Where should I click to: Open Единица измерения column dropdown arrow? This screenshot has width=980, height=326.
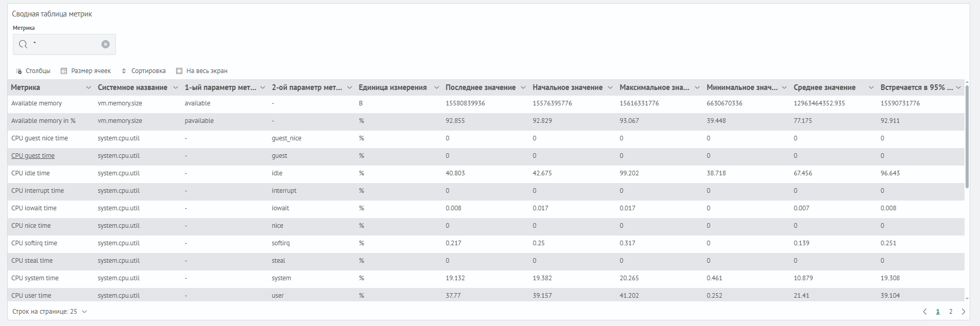(437, 88)
